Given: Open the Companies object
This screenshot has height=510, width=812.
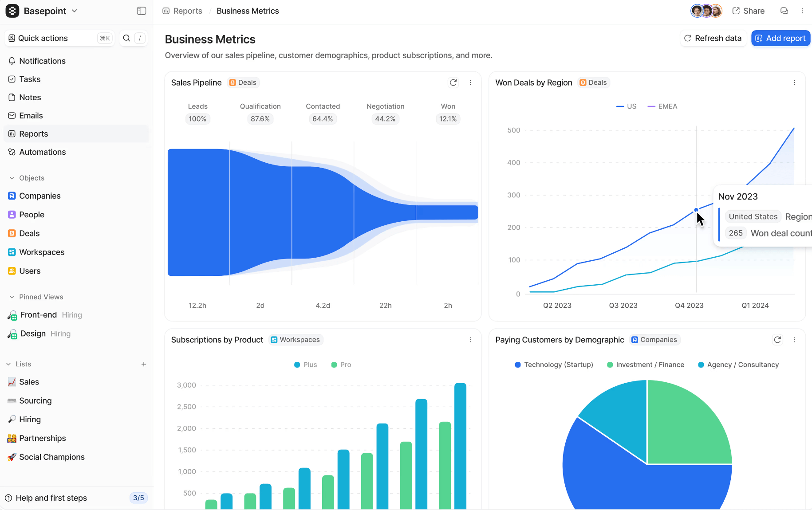Looking at the screenshot, I should [x=76, y=196].
